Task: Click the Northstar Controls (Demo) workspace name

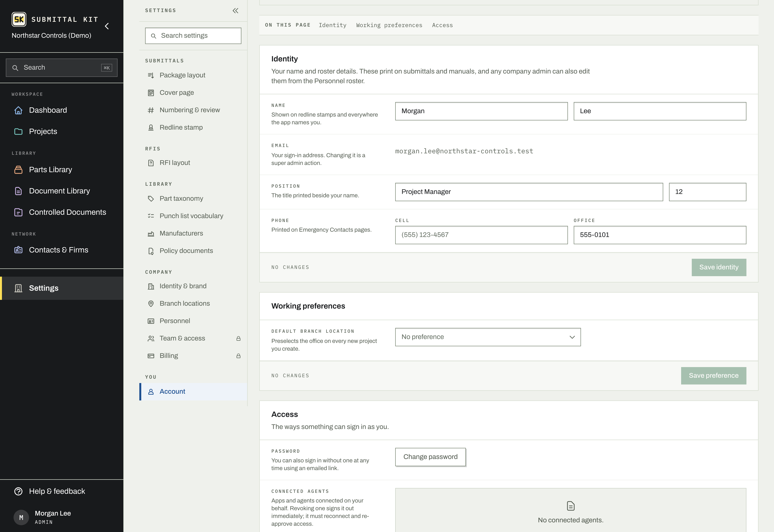Action: [51, 36]
